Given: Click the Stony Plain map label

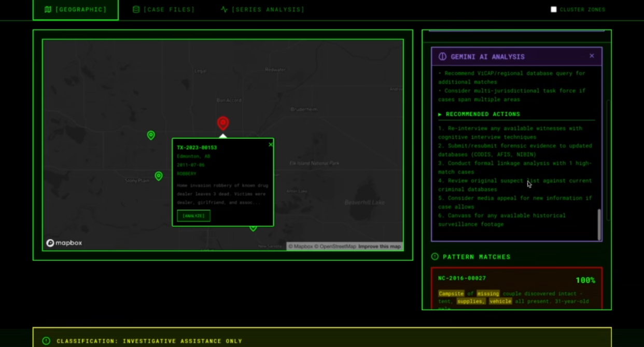Looking at the screenshot, I should point(137,181).
